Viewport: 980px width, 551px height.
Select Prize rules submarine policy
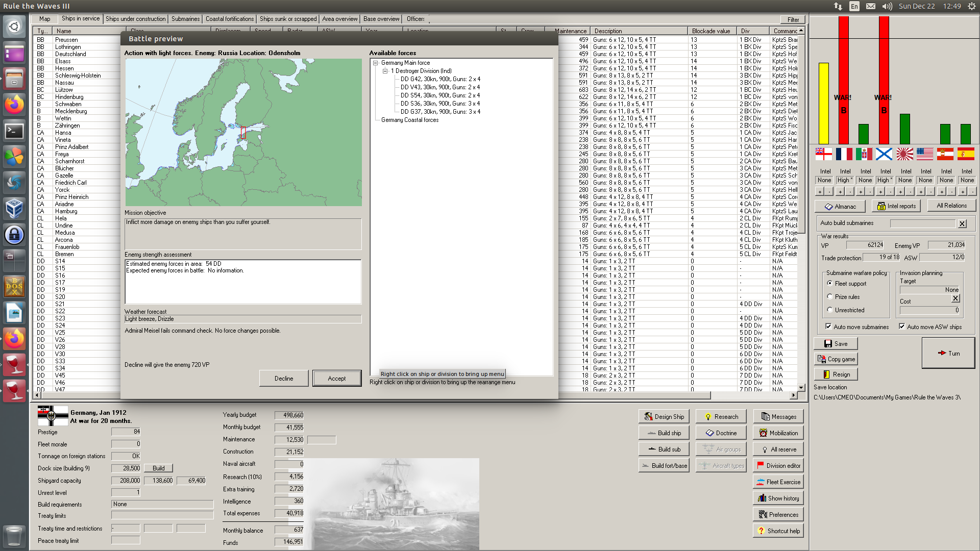coord(830,296)
